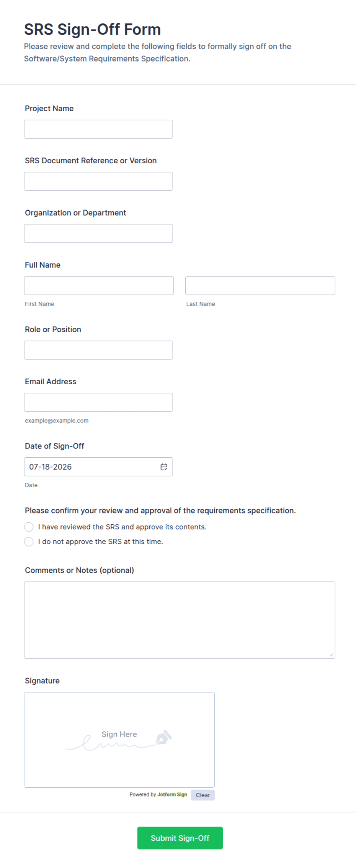Clear the signature with Clear button
The width and height of the screenshot is (356, 868).
[203, 795]
